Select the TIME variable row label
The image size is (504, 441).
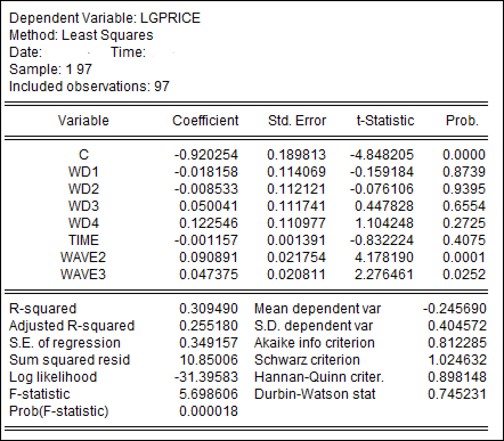(x=83, y=240)
